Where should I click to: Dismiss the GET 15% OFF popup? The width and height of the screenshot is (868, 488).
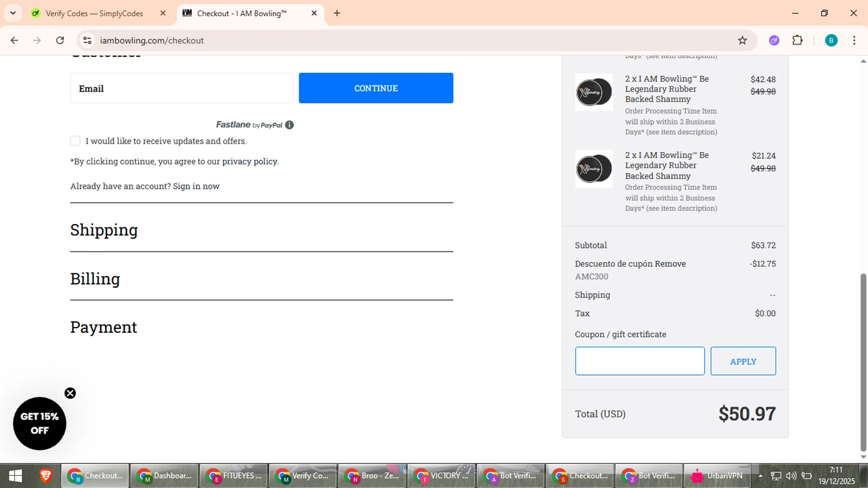coord(70,394)
